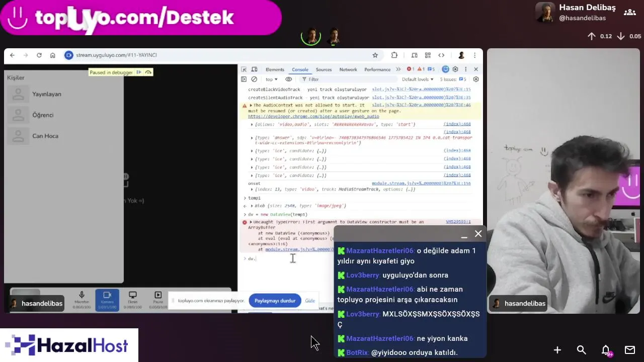The width and height of the screenshot is (644, 362).
Task: Open the developer.chrome.com autoplay link
Action: (313, 116)
